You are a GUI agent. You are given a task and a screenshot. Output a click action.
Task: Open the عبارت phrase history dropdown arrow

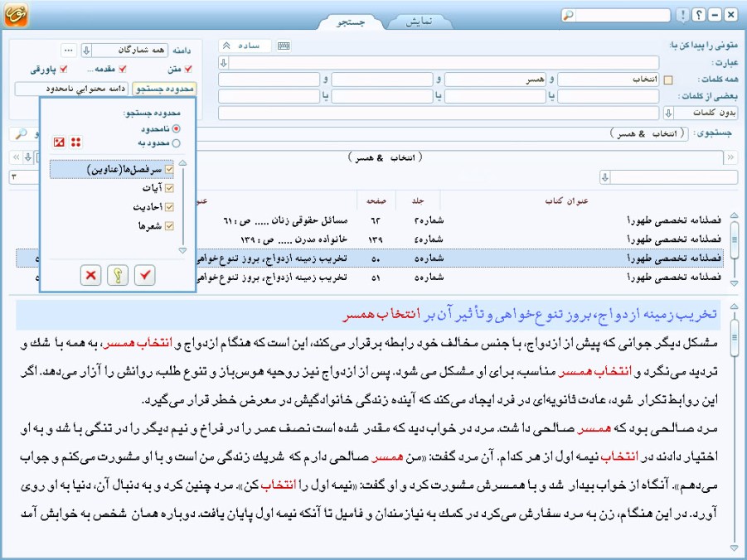point(223,62)
